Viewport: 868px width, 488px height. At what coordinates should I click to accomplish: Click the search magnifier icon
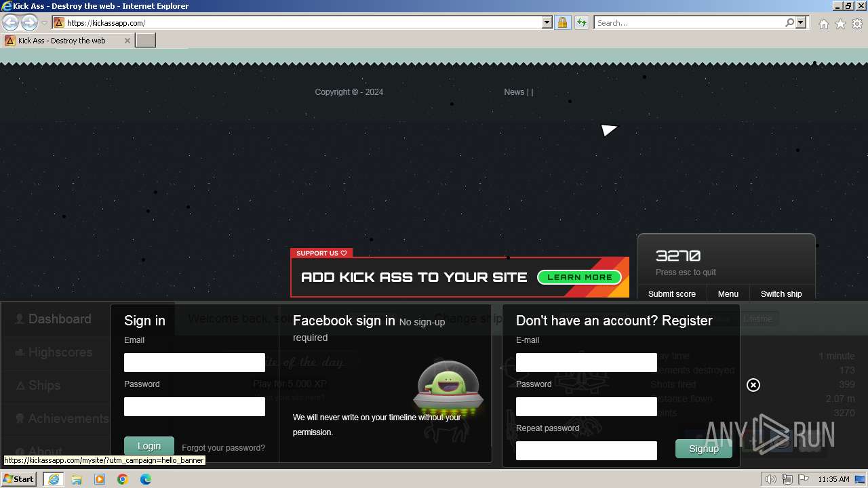pyautogui.click(x=789, y=23)
